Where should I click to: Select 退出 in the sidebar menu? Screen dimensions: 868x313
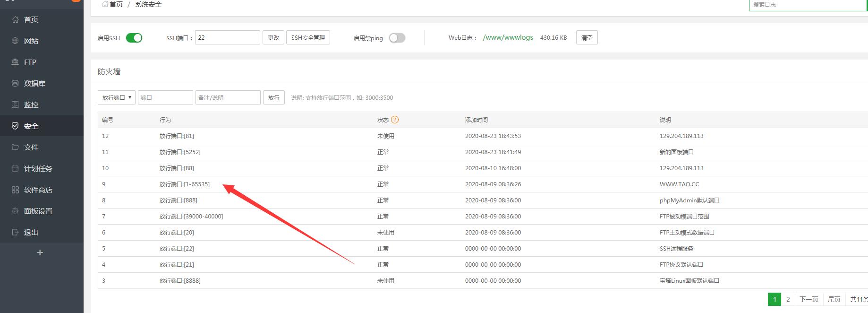coord(31,232)
